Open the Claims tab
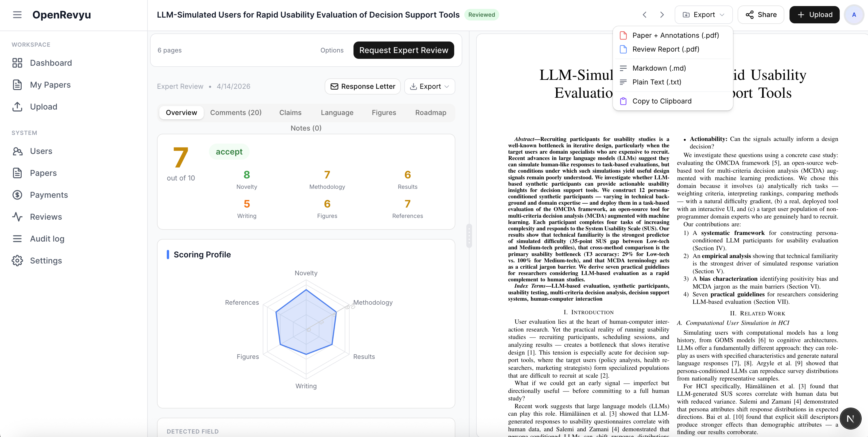Screen dimensions: 868x437 click(x=291, y=113)
